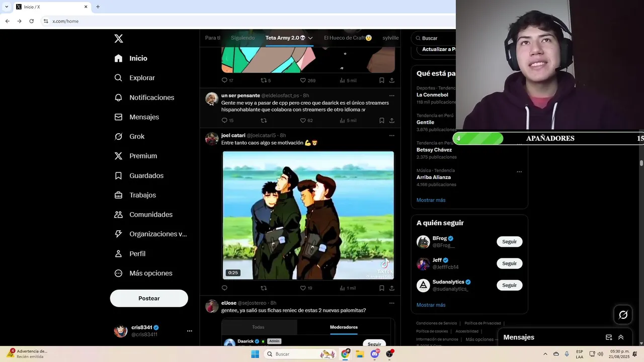This screenshot has height=362, width=644.
Task: Click the Guardados bookmark icon in sidebar
Action: 118,175
